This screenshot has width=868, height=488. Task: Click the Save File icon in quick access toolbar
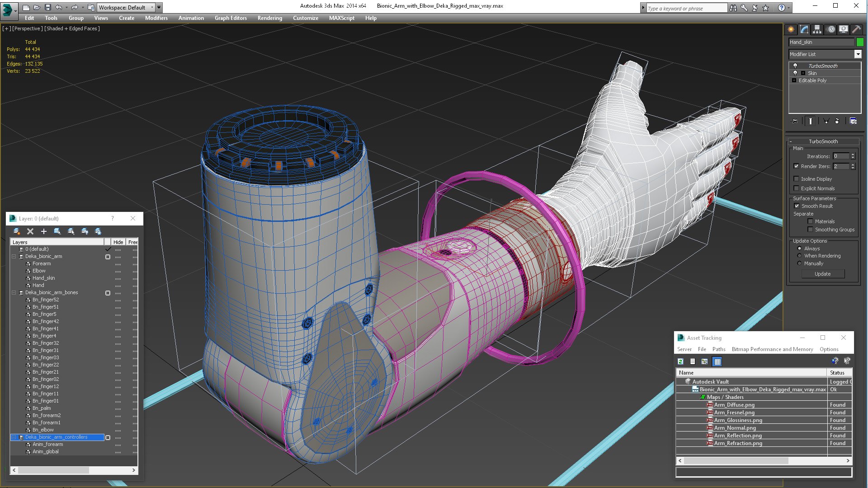[47, 8]
